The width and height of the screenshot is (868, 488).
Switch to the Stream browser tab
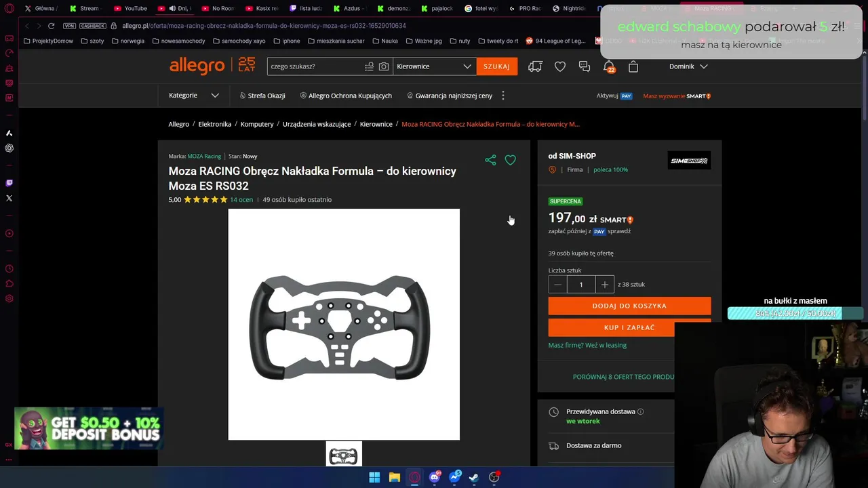85,8
